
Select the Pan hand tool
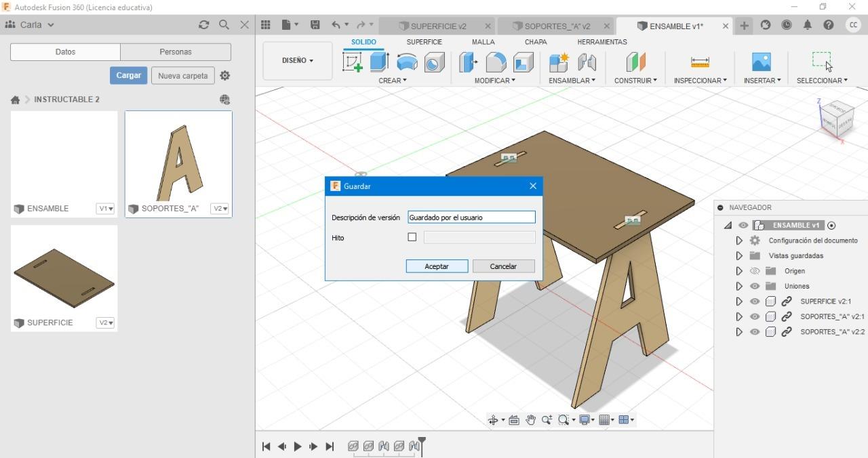[x=530, y=420]
